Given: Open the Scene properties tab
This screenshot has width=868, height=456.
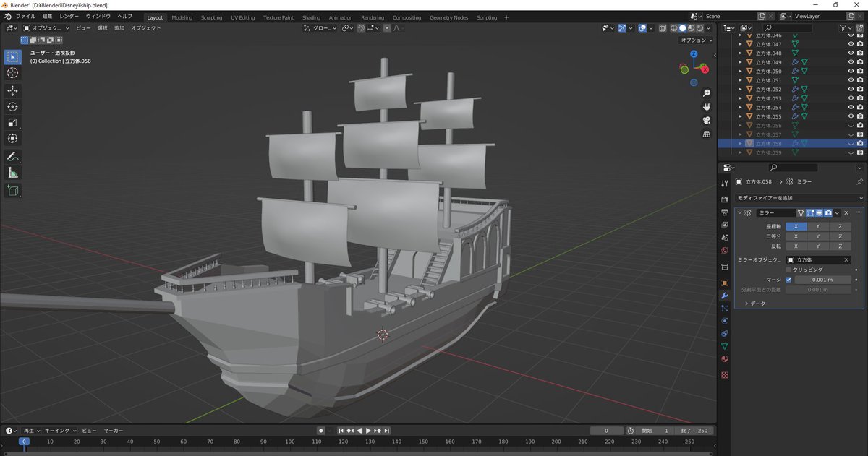Looking at the screenshot, I should pos(724,237).
